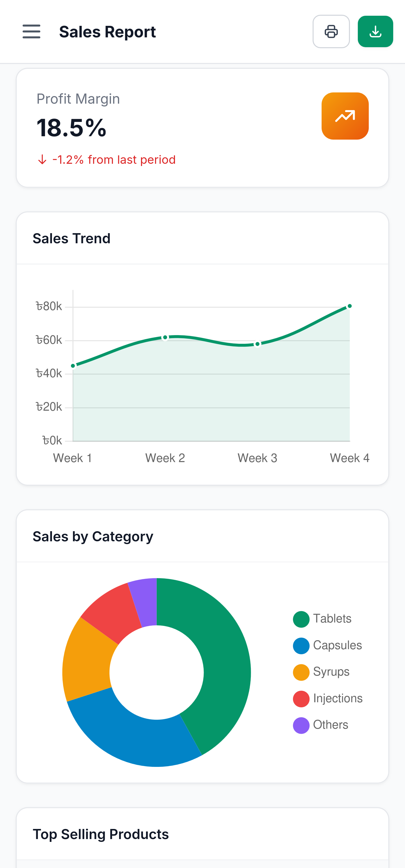Image resolution: width=405 pixels, height=868 pixels.
Task: Click the orange trending arrow icon
Action: click(x=345, y=116)
